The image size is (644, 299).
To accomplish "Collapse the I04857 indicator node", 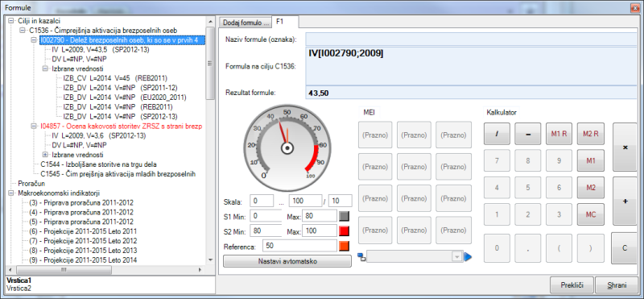I will 34,127.
